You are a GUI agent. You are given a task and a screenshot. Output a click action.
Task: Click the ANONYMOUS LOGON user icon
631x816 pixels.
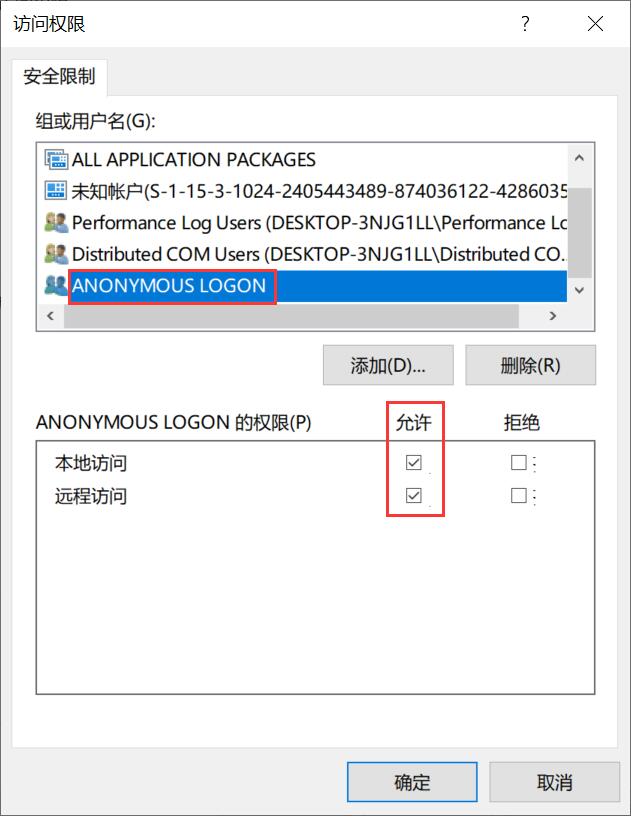pyautogui.click(x=56, y=285)
